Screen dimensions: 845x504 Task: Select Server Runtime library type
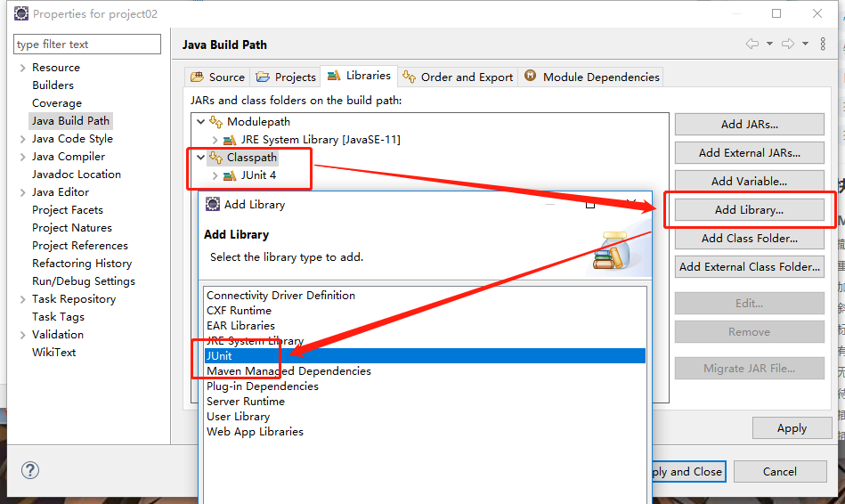tap(426, 401)
